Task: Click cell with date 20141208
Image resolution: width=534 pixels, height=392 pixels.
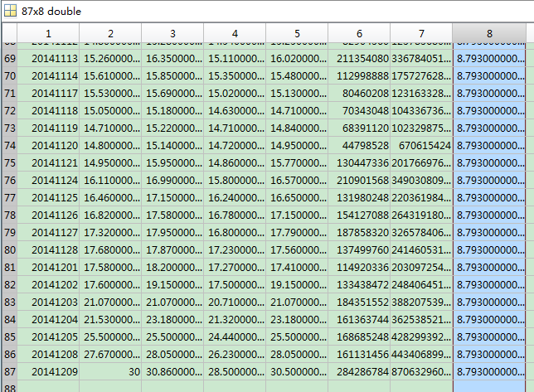Action: 48,354
